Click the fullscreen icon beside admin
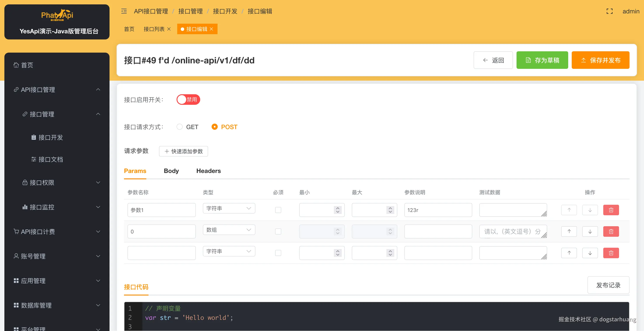Image resolution: width=644 pixels, height=331 pixels. pos(609,11)
